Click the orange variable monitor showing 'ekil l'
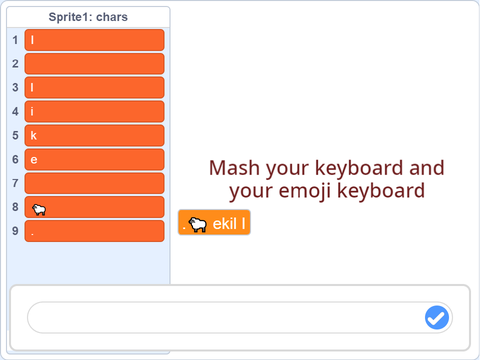Screen dimensions: 480x360 point(214,223)
